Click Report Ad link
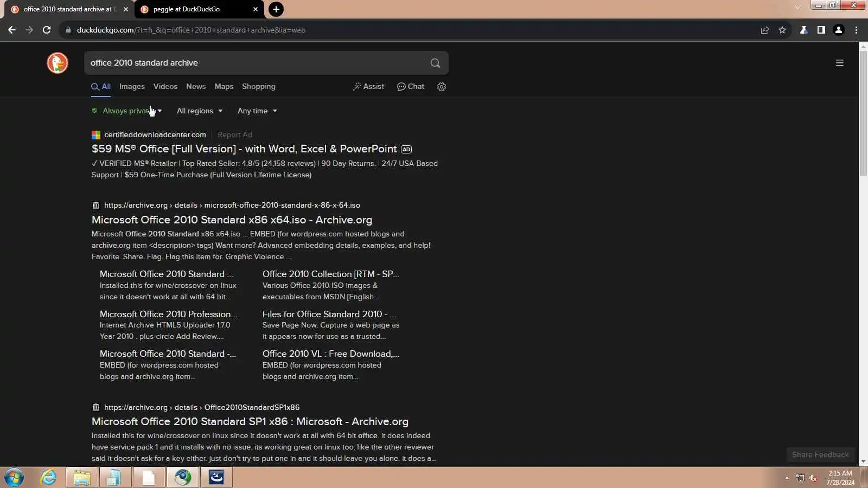This screenshot has height=488, width=868. (235, 135)
